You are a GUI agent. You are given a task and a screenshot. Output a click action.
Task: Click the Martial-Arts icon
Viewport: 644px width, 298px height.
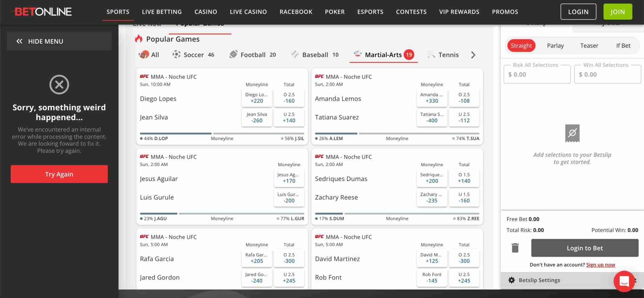pos(358,54)
